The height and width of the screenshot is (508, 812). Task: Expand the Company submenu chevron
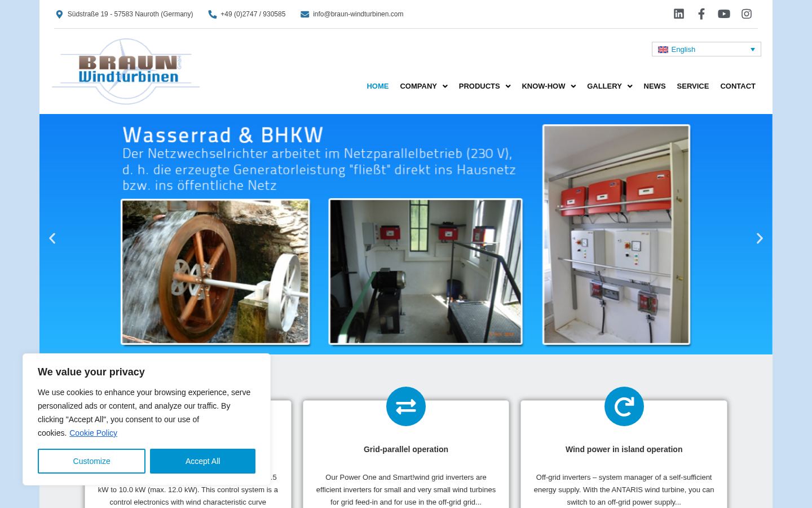[x=445, y=86]
